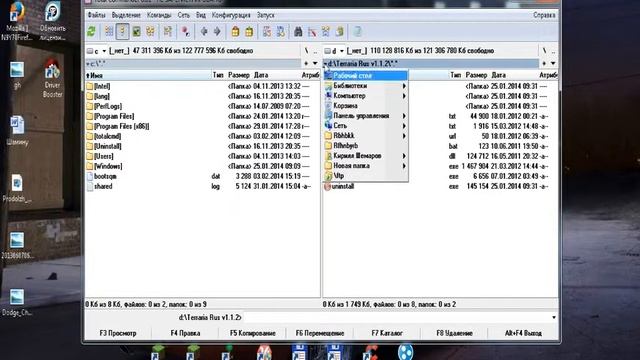The width and height of the screenshot is (640, 360).
Task: Click the notepad toolbar icon
Action: (x=358, y=31)
